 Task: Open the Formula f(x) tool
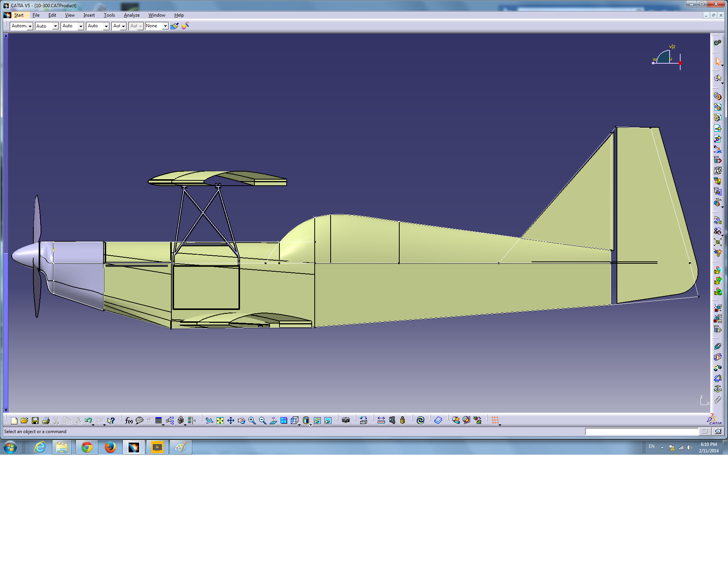[x=129, y=421]
